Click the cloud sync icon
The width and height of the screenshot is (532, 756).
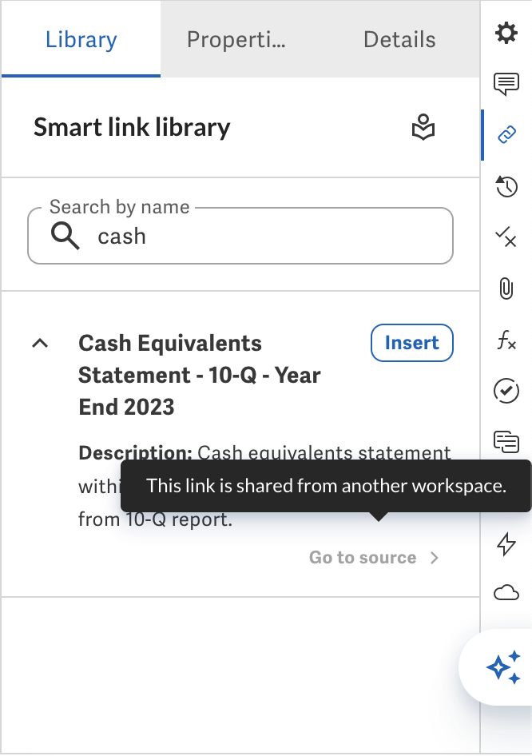point(506,591)
